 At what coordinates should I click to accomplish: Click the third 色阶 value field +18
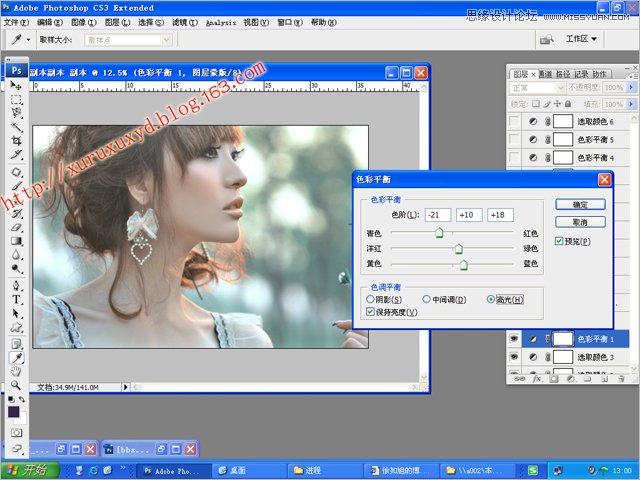500,215
